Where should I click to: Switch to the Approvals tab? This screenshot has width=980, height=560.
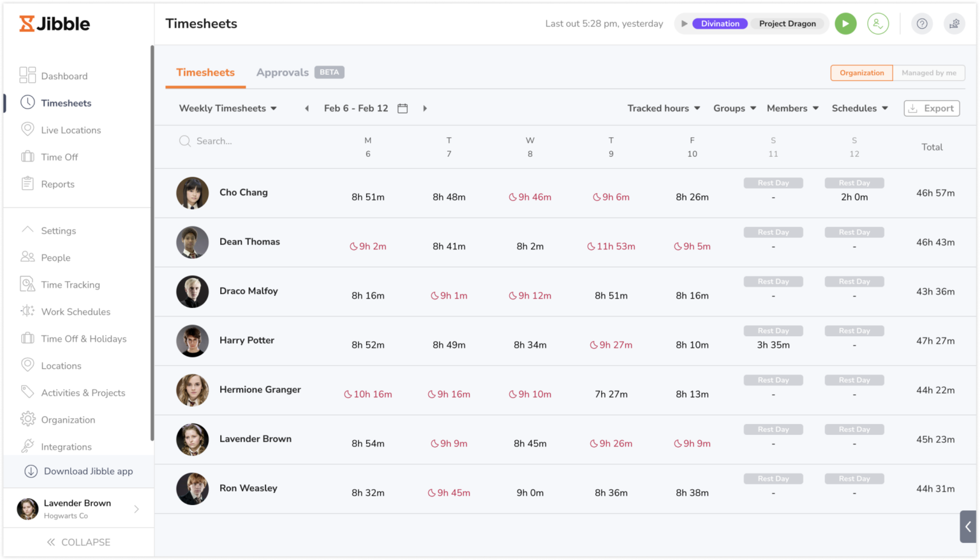(x=283, y=73)
